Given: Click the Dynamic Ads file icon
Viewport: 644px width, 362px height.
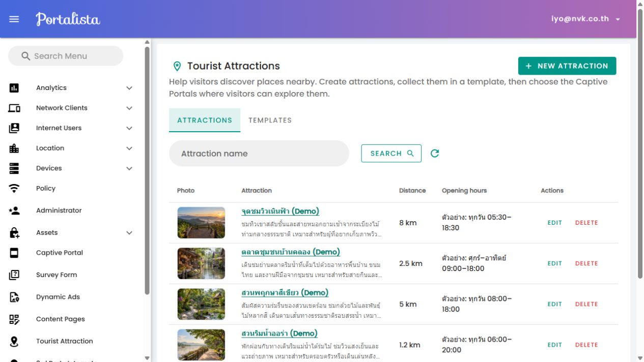Looking at the screenshot, I should tap(14, 297).
